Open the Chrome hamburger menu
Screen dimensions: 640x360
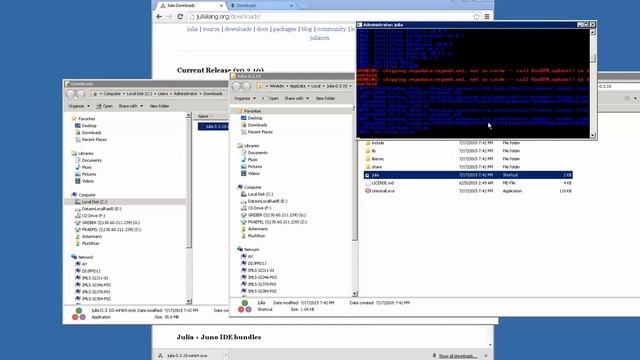pos(487,17)
